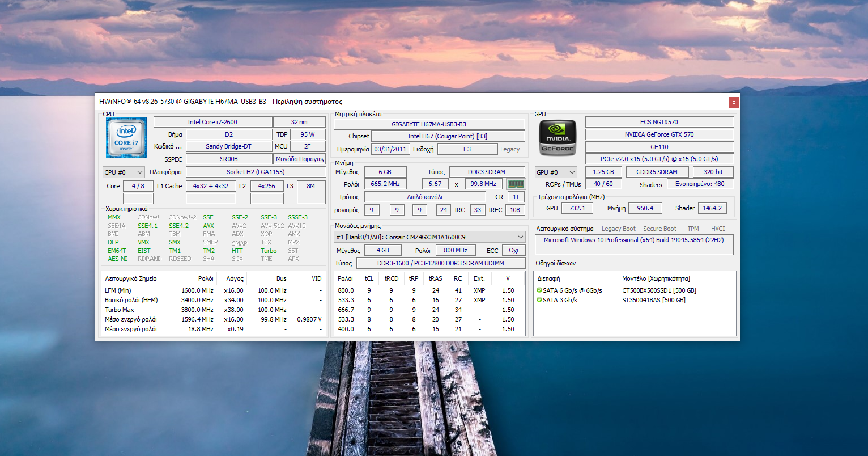Click the green memory module icon
This screenshot has width=868, height=456.
point(516,184)
